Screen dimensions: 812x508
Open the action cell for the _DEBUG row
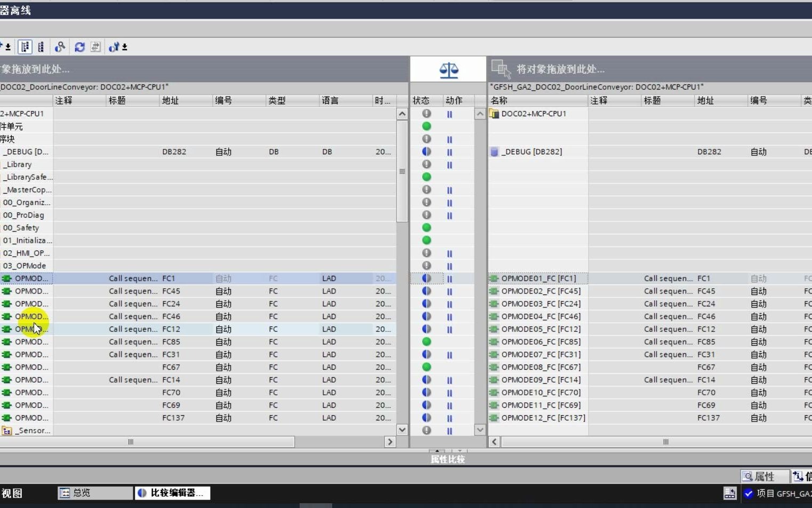[450, 152]
